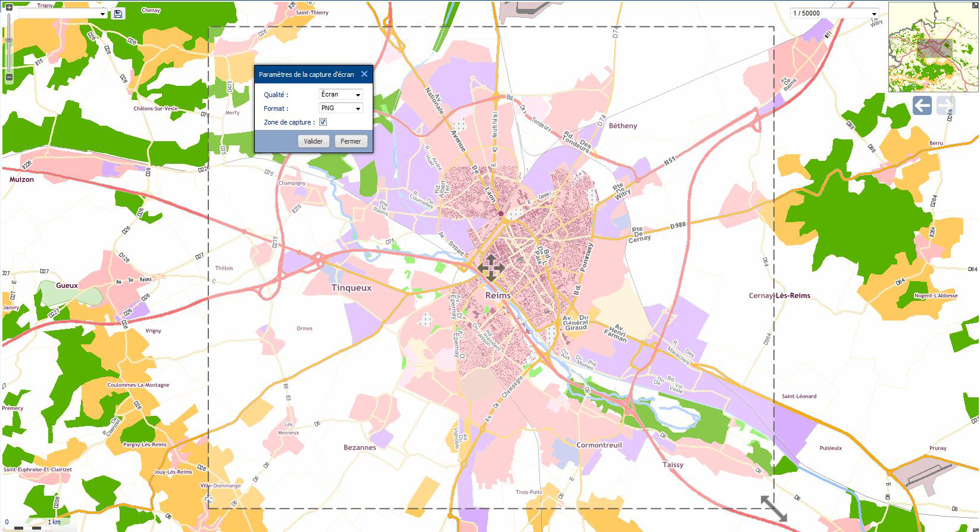The image size is (980, 532).
Task: Click the zoom out minus button
Action: click(9, 77)
